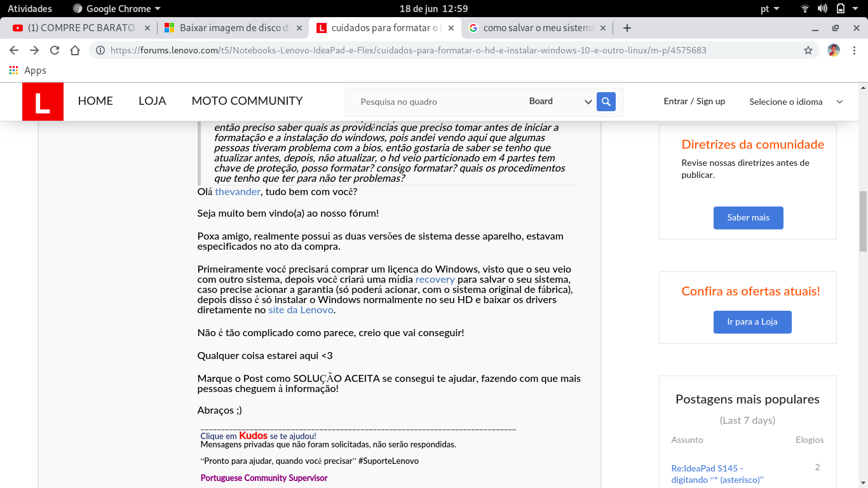Screen dimensions: 868x488
Task: Click the site information icon in address bar
Action: click(x=100, y=50)
